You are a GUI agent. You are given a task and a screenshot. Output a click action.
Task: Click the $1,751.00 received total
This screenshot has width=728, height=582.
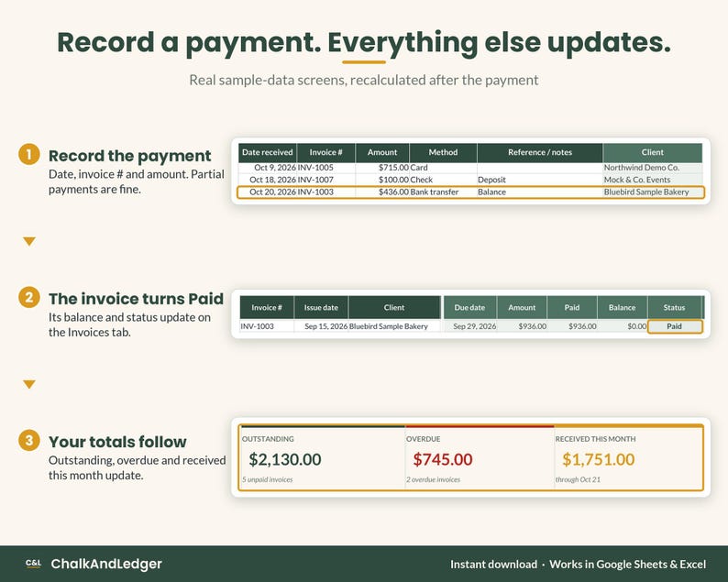click(599, 459)
